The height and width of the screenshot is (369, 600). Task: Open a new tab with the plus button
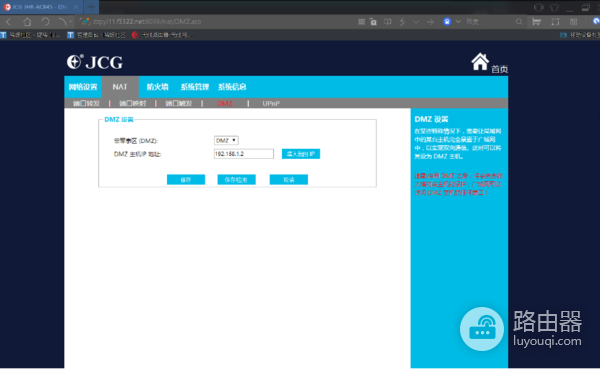91,7
